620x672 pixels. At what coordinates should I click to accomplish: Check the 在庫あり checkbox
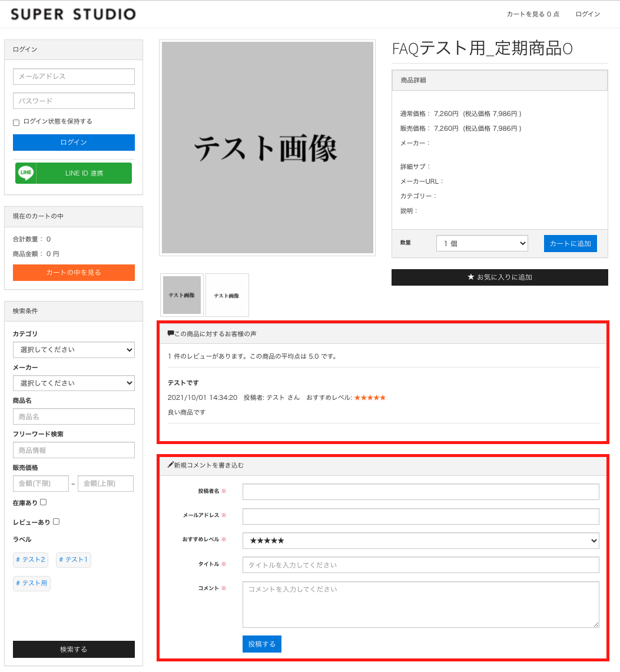(x=43, y=502)
